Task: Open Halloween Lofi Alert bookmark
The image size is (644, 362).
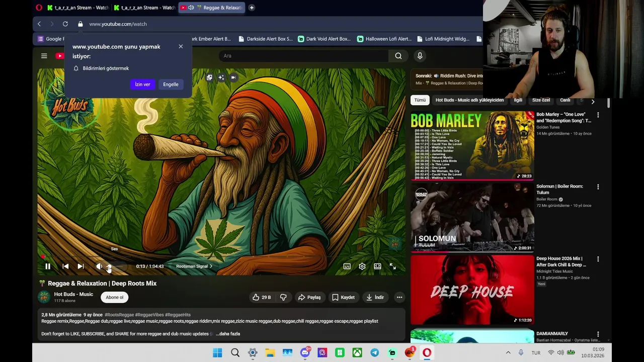Action: [384, 39]
